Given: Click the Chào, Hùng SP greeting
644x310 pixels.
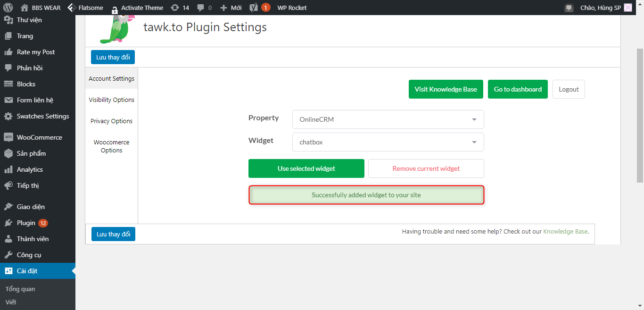Looking at the screenshot, I should tap(601, 8).
